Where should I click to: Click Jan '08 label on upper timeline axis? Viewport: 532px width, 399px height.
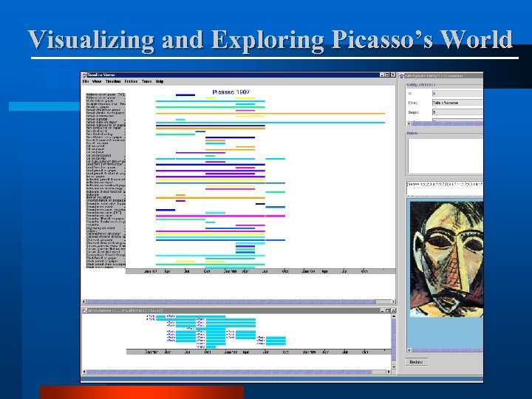[231, 271]
